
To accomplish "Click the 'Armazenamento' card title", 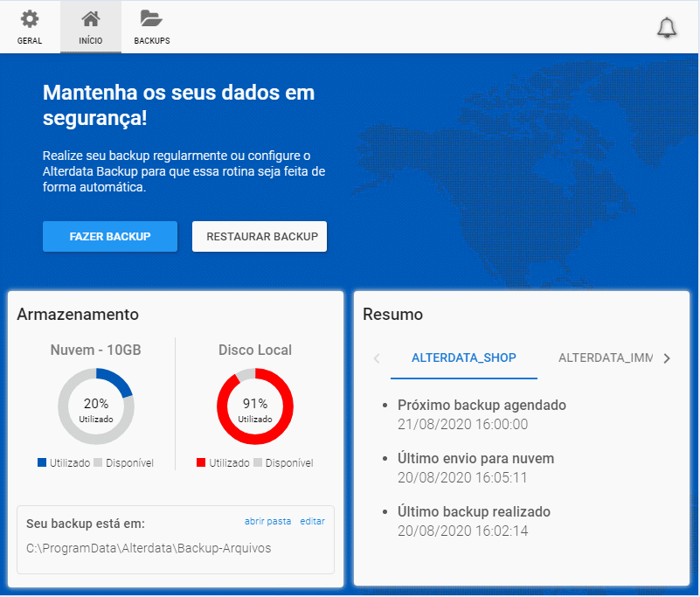I will click(x=78, y=315).
